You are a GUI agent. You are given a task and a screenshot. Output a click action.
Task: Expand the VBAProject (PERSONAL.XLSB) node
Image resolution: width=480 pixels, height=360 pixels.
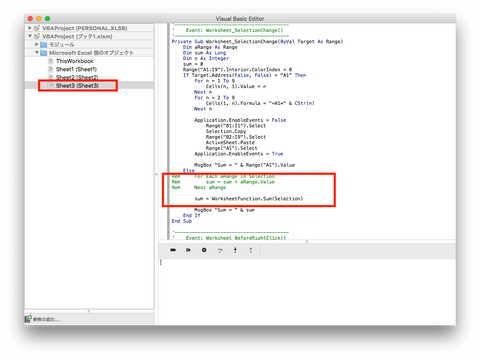pos(30,28)
